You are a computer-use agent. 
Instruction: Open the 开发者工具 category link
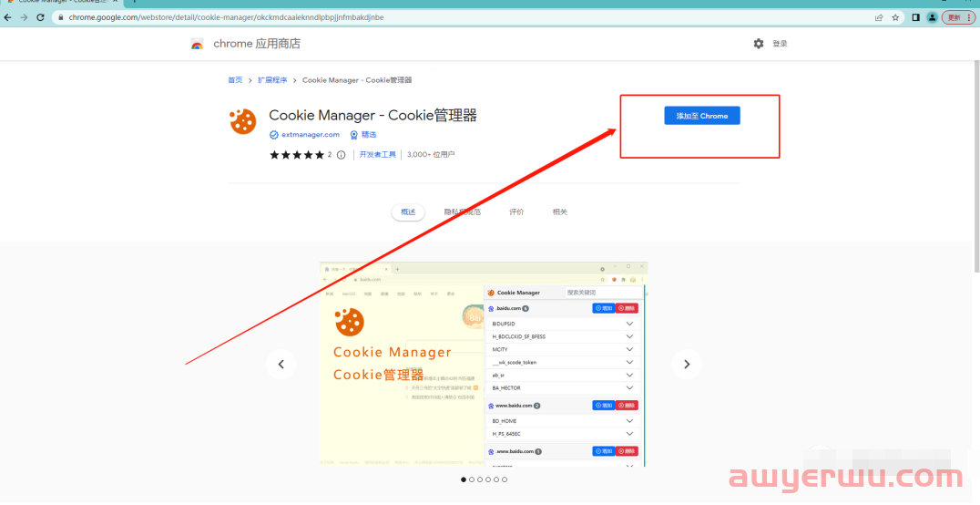pos(377,155)
